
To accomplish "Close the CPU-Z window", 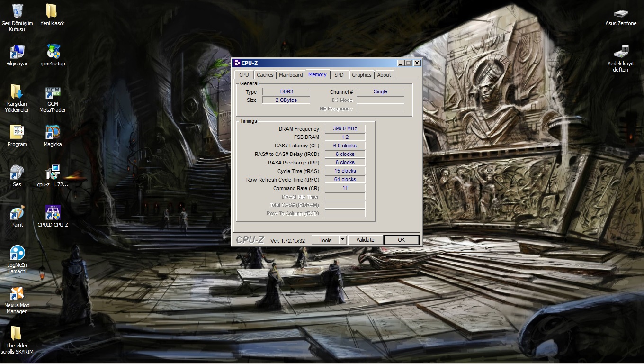I will [x=417, y=63].
